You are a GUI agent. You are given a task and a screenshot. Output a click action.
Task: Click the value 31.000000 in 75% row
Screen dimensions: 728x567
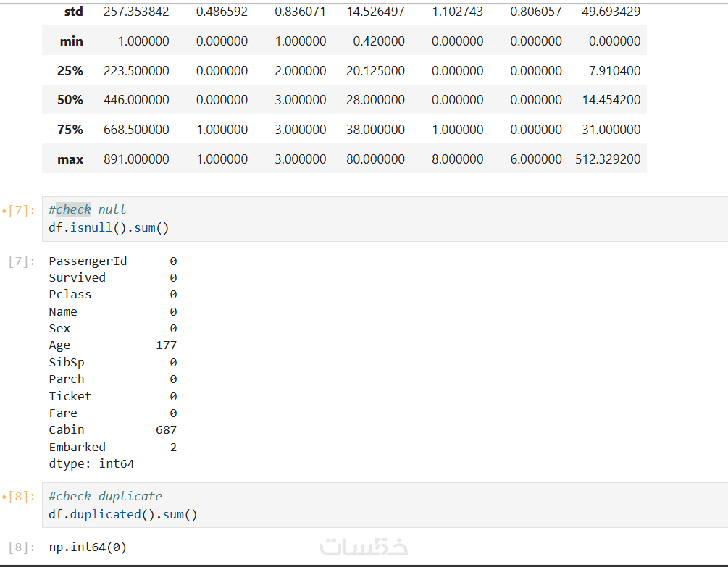(x=611, y=130)
